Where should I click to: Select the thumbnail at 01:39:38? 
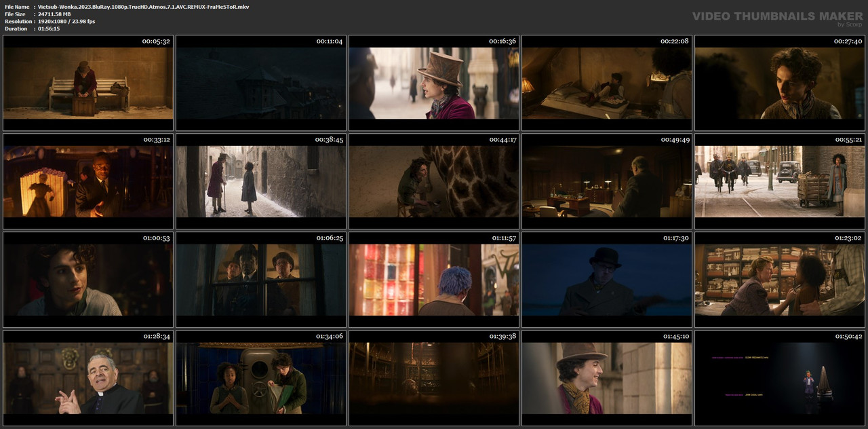tap(434, 378)
